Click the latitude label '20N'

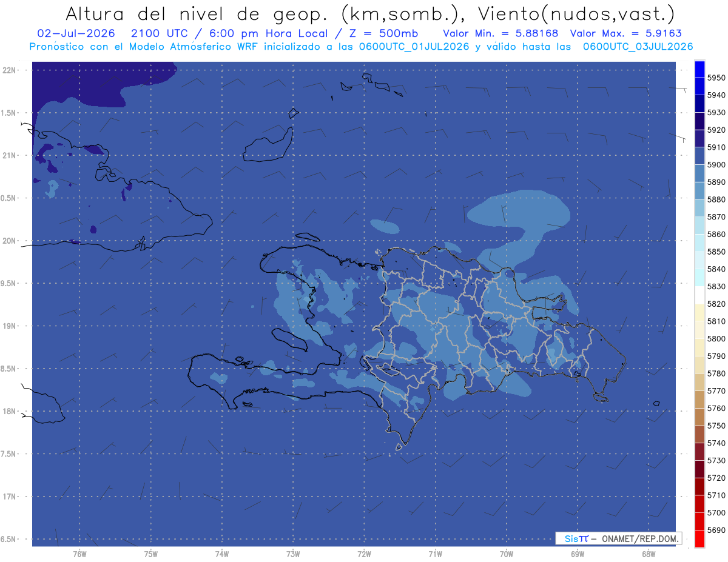10,241
